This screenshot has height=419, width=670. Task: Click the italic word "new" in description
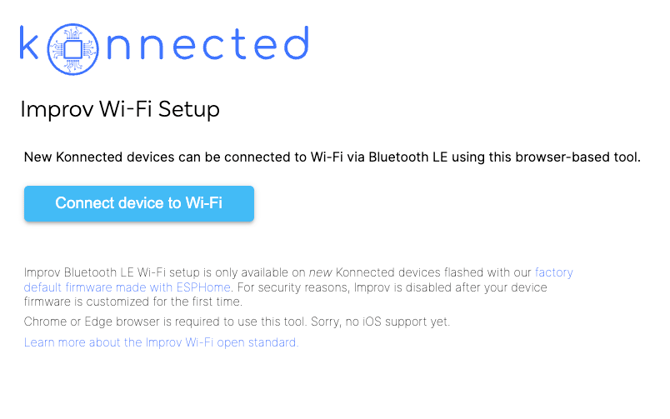320,273
